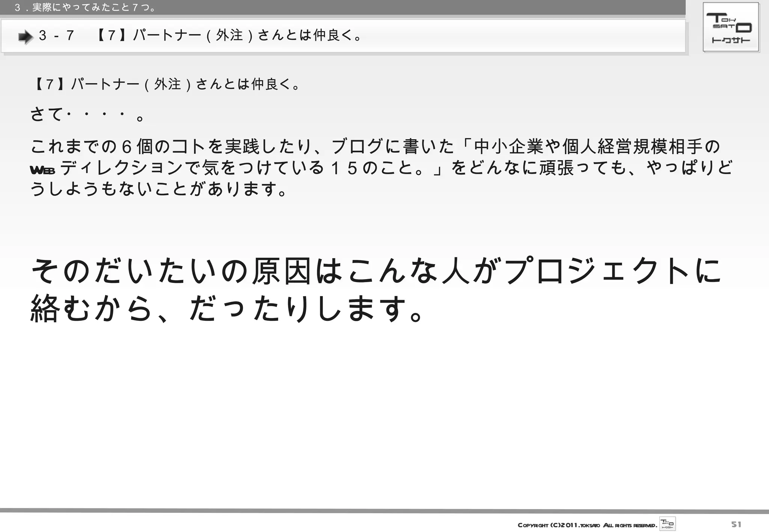Click the small TOKSATO logo in the footer
Viewport: 769px width, 532px height.
click(667, 524)
